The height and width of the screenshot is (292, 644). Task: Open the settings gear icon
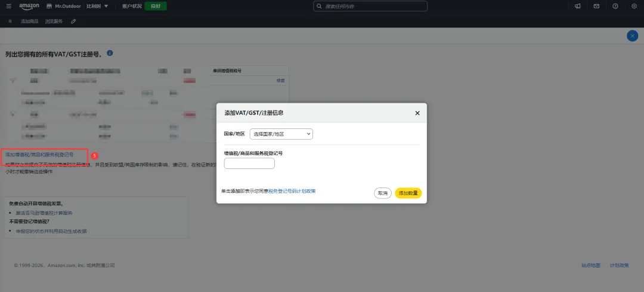click(634, 6)
